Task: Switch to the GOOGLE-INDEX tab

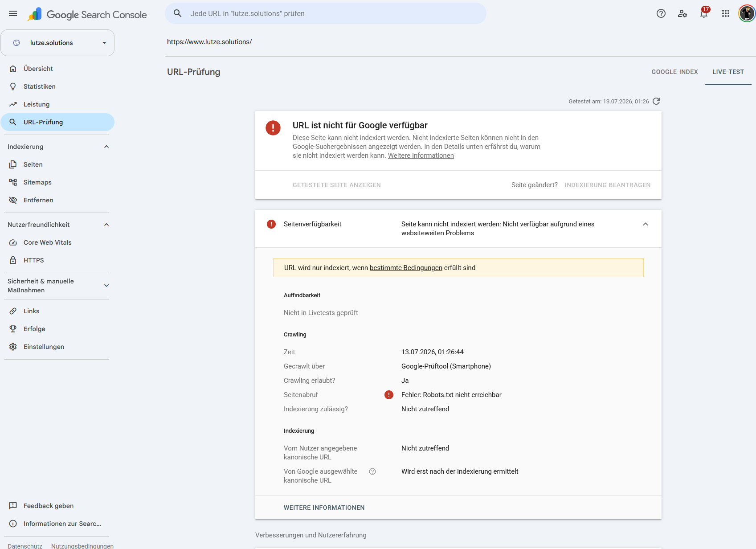Action: coord(674,72)
